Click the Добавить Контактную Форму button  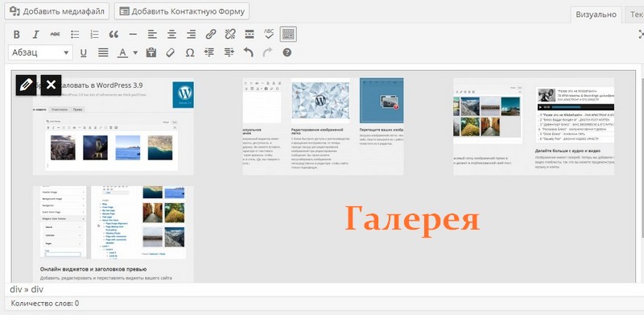182,11
